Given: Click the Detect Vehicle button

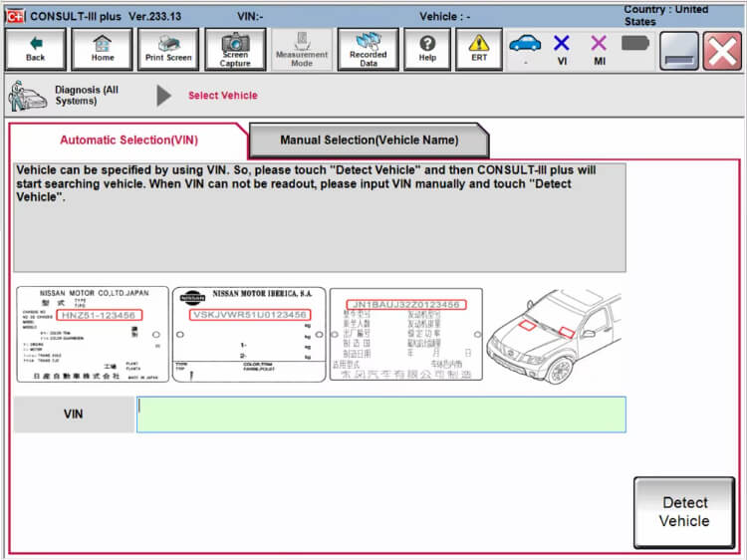Looking at the screenshot, I should [x=684, y=512].
